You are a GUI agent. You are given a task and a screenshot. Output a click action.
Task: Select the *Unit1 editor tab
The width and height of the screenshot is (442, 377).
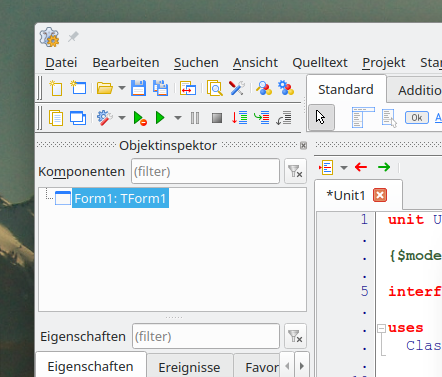(346, 195)
